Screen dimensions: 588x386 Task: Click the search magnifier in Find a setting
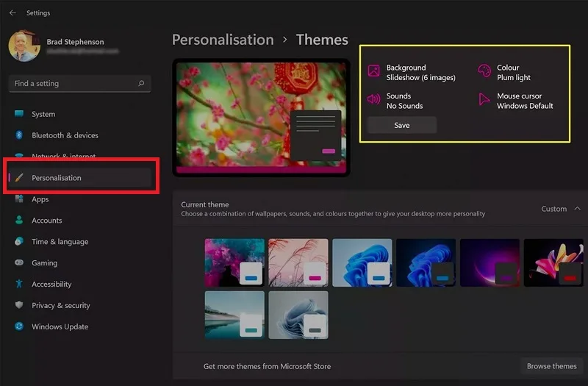pos(141,83)
